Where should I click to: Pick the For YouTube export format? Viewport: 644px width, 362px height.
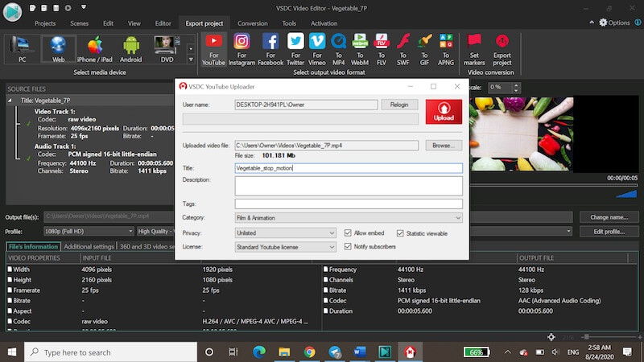(x=213, y=50)
